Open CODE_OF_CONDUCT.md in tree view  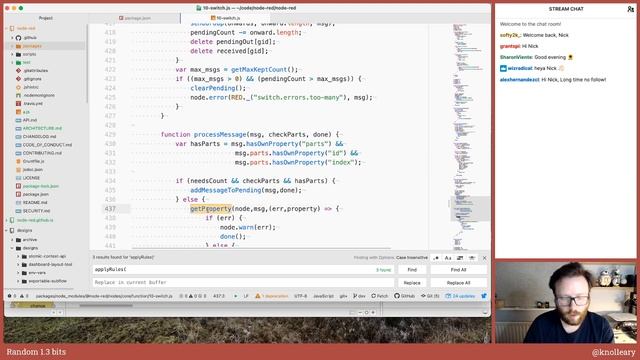[x=47, y=145]
